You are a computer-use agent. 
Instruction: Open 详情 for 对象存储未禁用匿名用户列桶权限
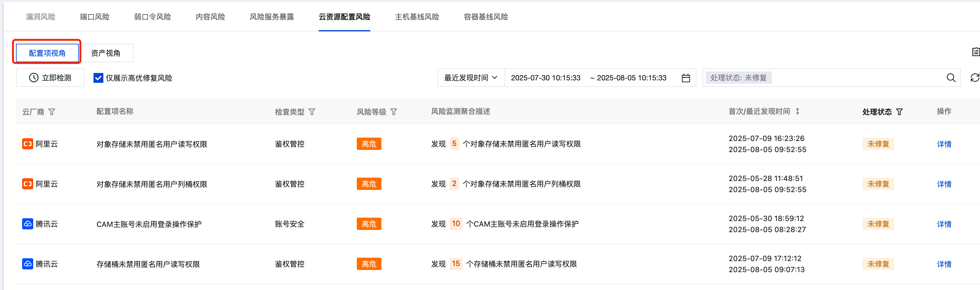(x=944, y=184)
